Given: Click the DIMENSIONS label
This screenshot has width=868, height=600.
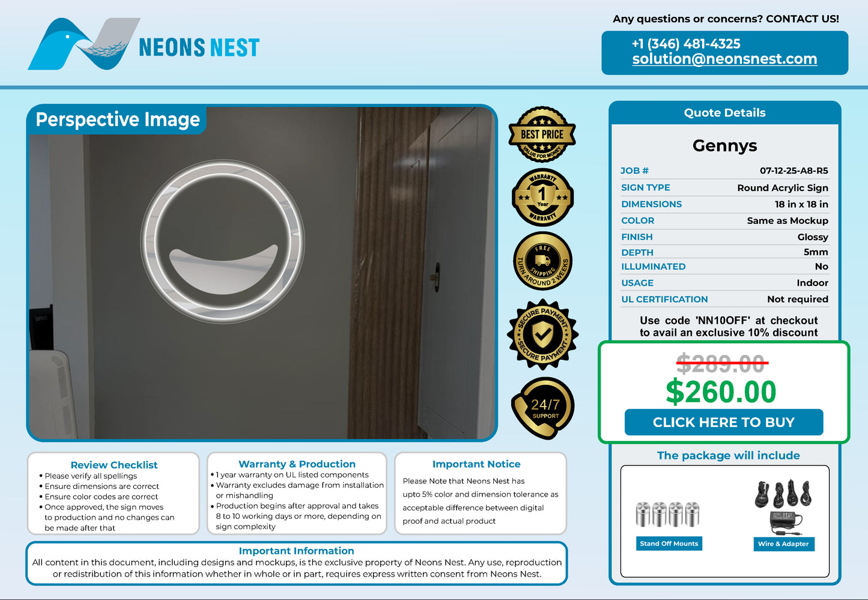Looking at the screenshot, I should (x=652, y=204).
